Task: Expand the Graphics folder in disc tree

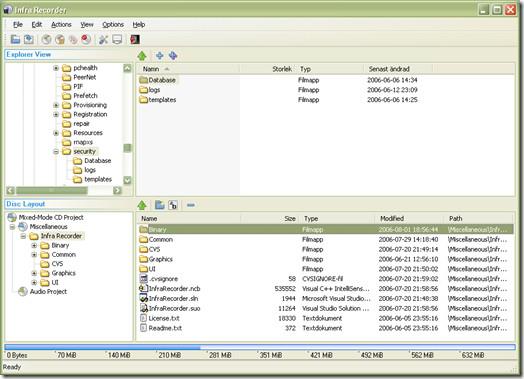Action: [34, 273]
